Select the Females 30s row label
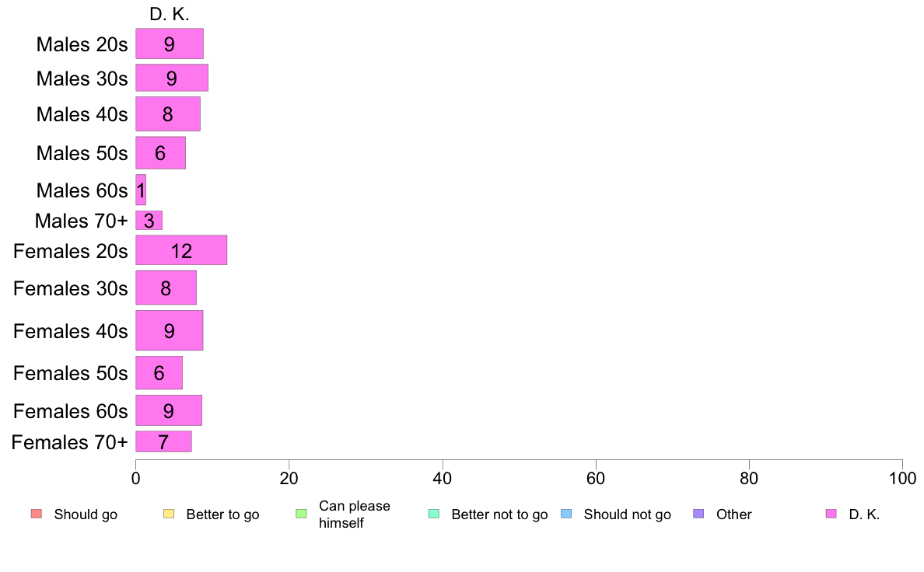The width and height of the screenshot is (924, 572). click(71, 288)
